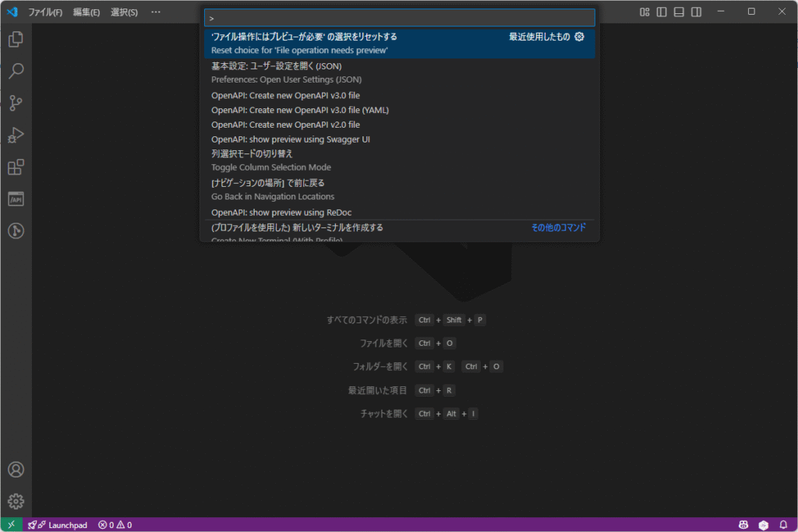Click the その他のコマンド label
The image size is (798, 532).
558,227
